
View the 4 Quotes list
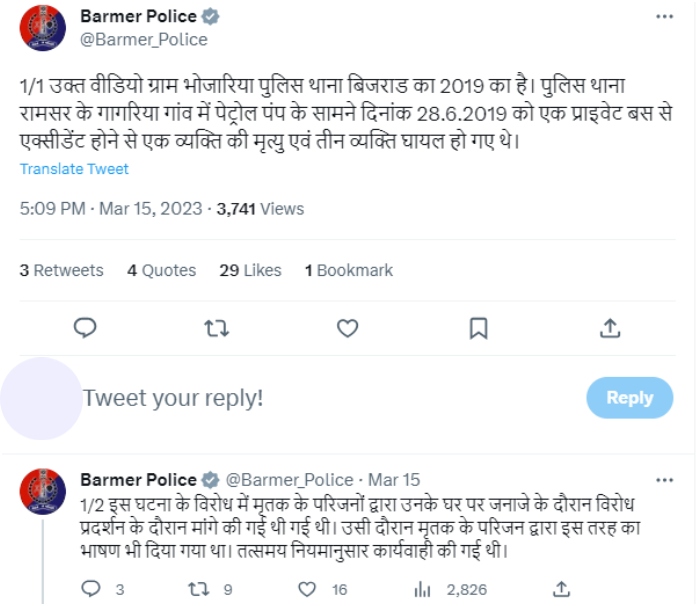(162, 270)
